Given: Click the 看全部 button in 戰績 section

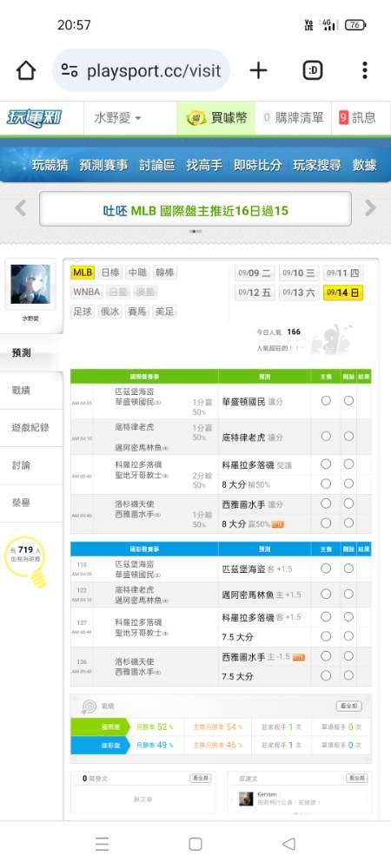Looking at the screenshot, I should (x=349, y=706).
